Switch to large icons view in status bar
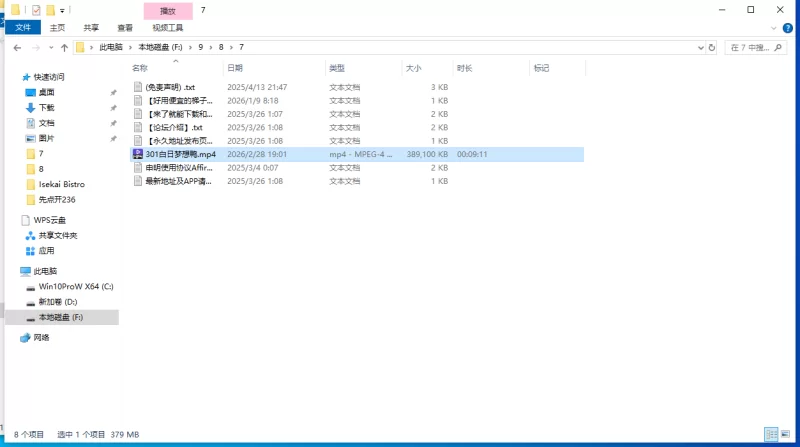The image size is (800, 447). [x=786, y=435]
